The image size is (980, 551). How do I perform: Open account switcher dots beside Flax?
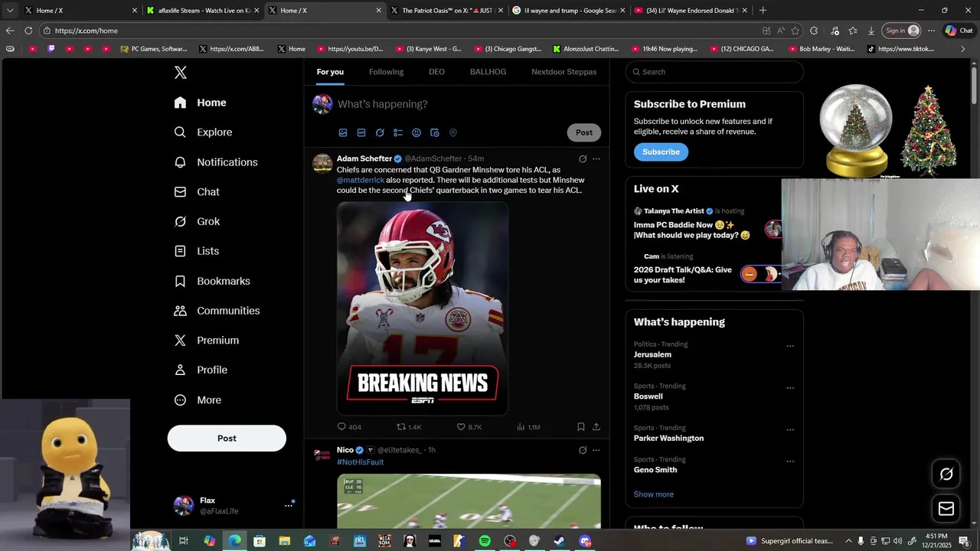point(289,505)
